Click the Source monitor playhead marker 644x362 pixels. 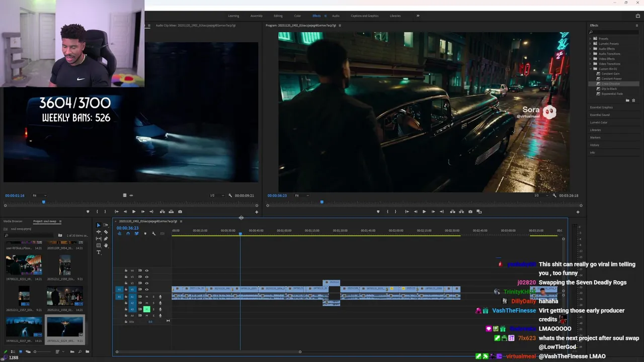pos(44,202)
